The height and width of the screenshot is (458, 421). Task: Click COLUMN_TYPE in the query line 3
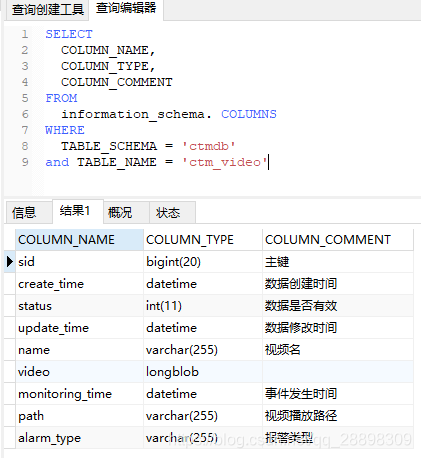coord(105,66)
